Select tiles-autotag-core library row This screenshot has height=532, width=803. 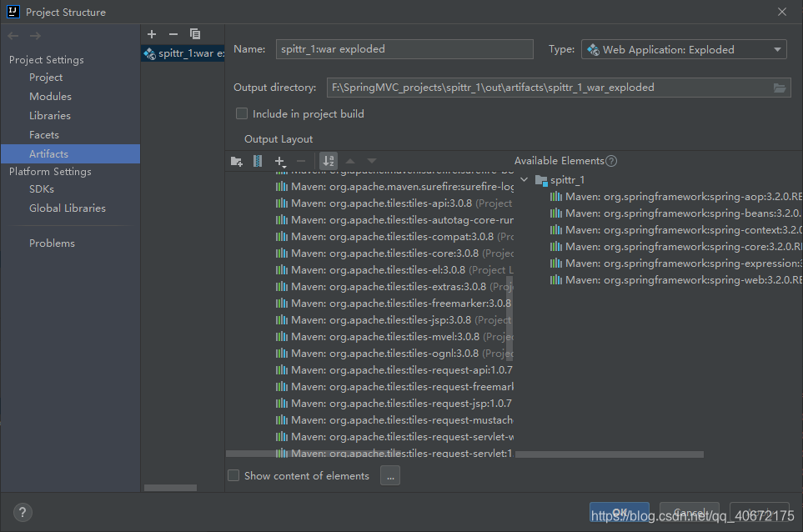[394, 220]
